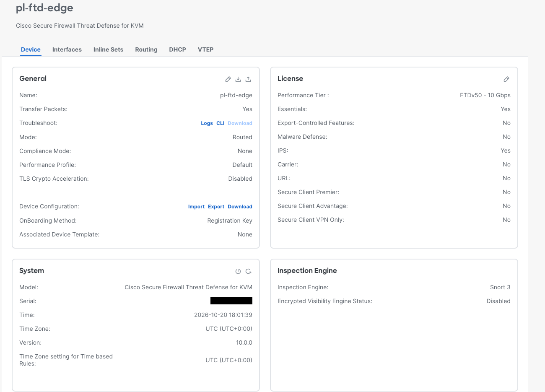Click the pl-ftd-edge page title
The width and height of the screenshot is (545, 392).
click(44, 8)
